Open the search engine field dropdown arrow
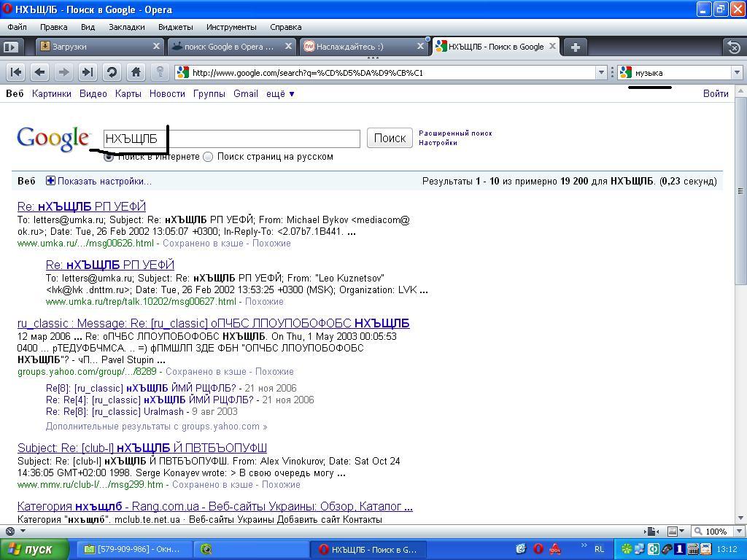 click(737, 72)
